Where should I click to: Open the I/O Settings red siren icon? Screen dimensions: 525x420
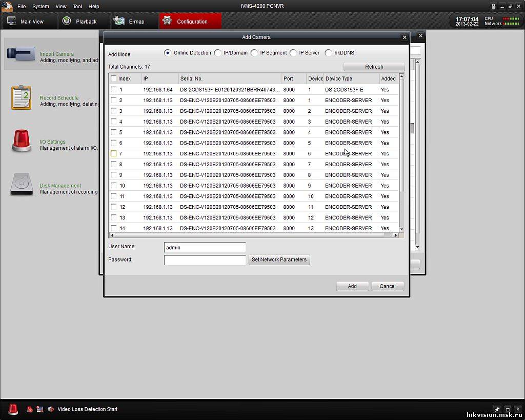pos(22,141)
